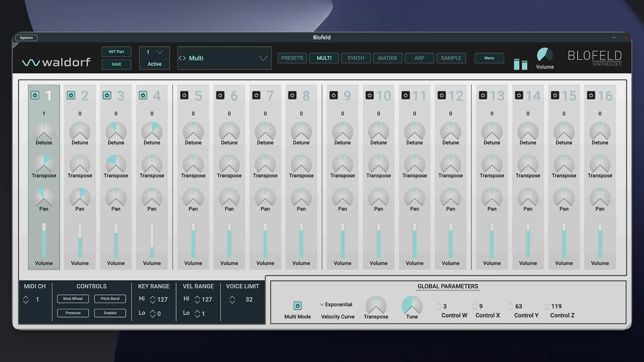Image resolution: width=644 pixels, height=362 pixels.
Task: Toggle power button for part 4
Action: click(x=143, y=95)
